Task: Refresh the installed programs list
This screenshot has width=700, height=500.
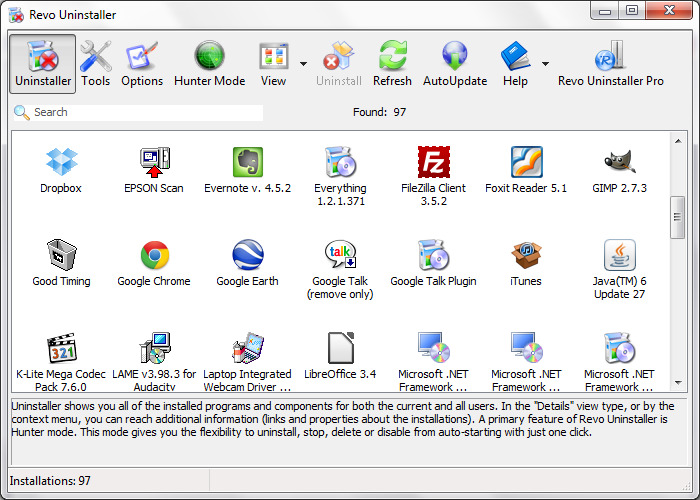Action: point(392,64)
